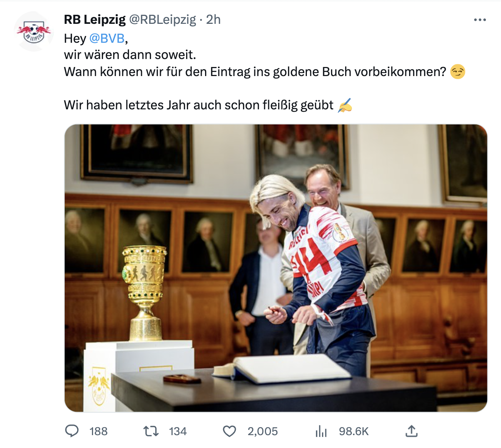This screenshot has height=448, width=501.
Task: Click the 2,005 likes count
Action: point(263,431)
